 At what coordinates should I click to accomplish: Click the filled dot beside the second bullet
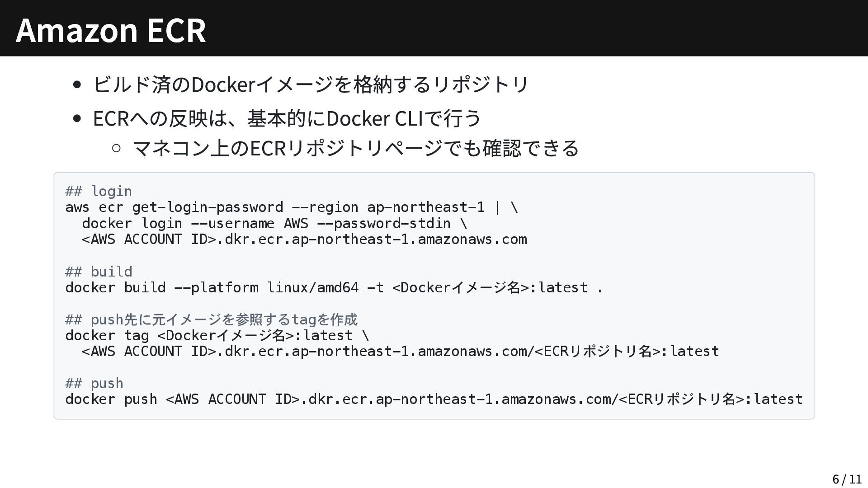77,118
